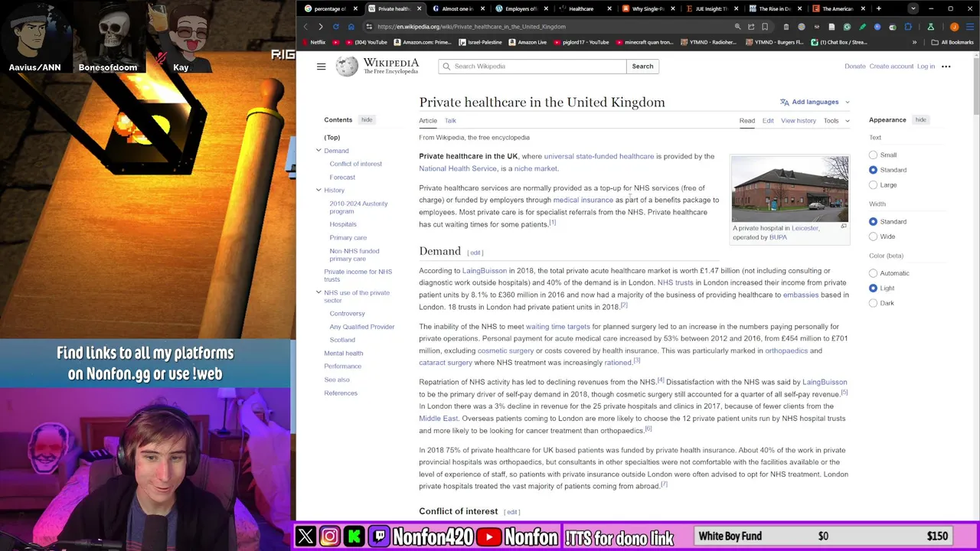Jump to 'Conflict of interest' in contents
Image resolution: width=980 pixels, height=551 pixels.
pos(355,164)
